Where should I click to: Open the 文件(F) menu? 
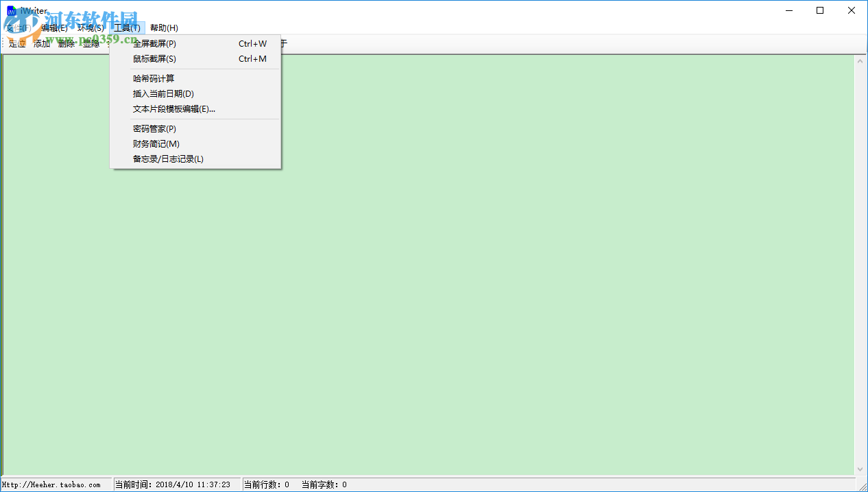pyautogui.click(x=17, y=27)
